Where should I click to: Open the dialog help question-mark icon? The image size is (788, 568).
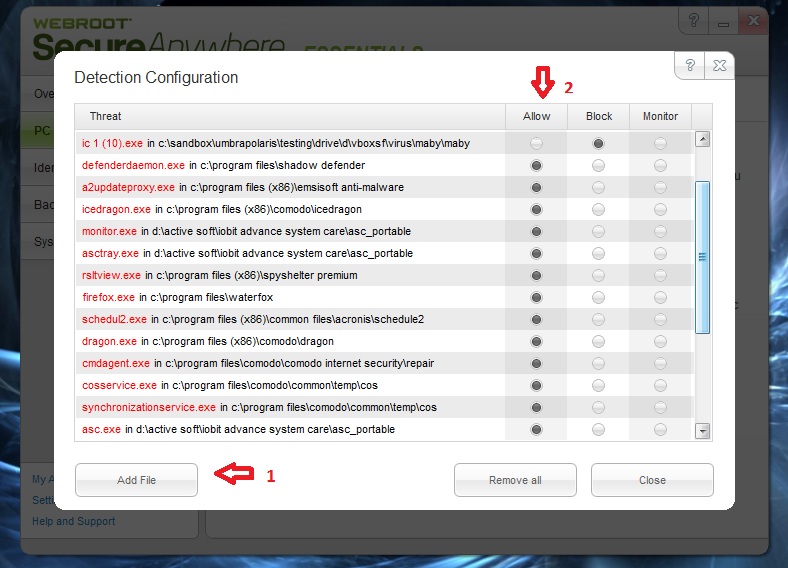click(x=690, y=65)
